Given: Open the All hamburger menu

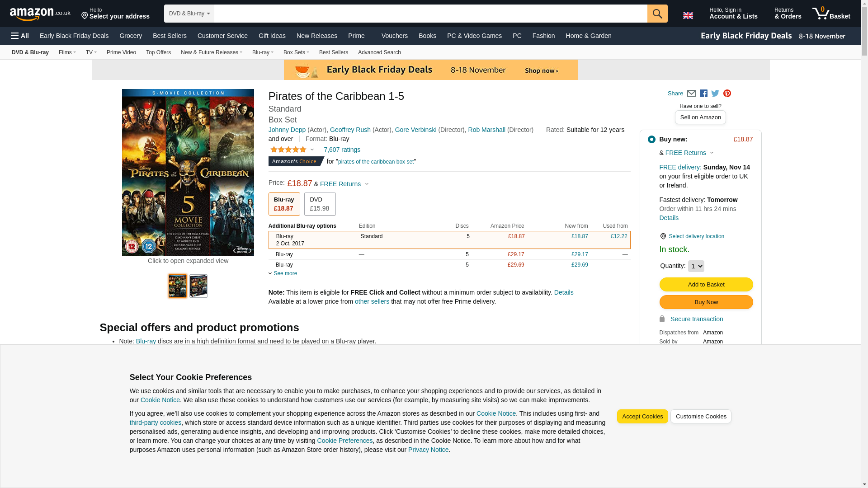Looking at the screenshot, I should coord(20,36).
